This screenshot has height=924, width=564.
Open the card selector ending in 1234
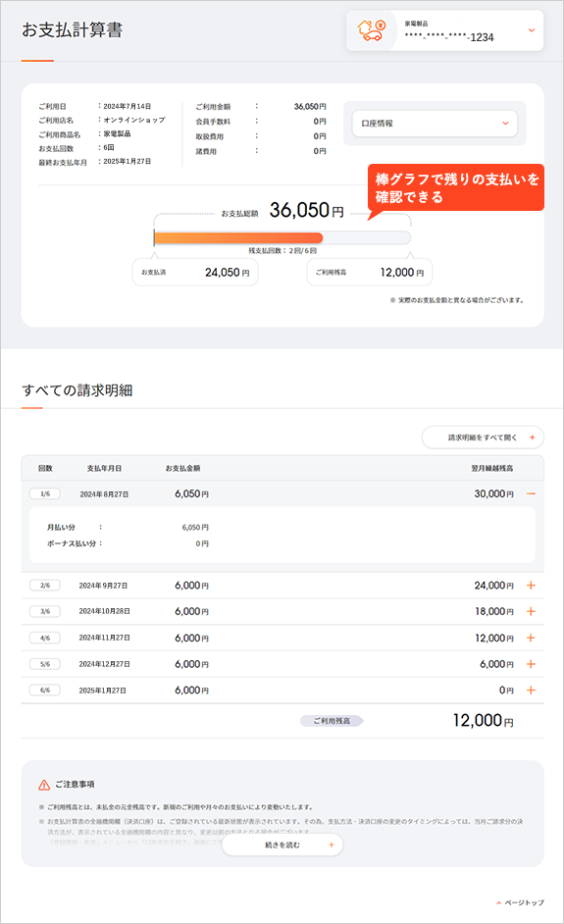point(444,30)
